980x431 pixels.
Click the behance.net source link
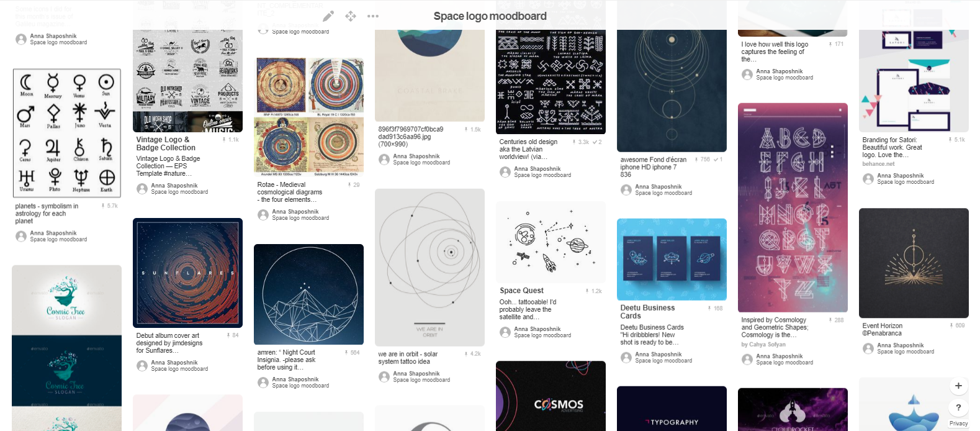[878, 164]
